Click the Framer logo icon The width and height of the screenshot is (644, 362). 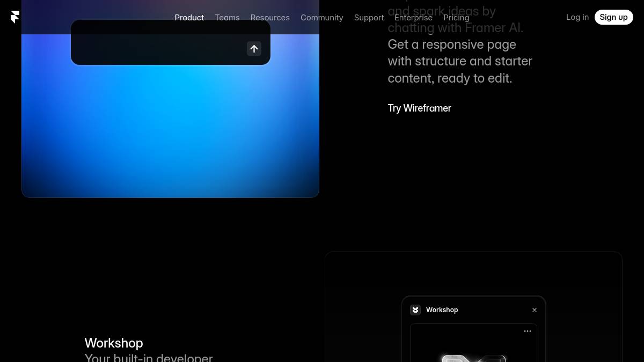point(15,17)
